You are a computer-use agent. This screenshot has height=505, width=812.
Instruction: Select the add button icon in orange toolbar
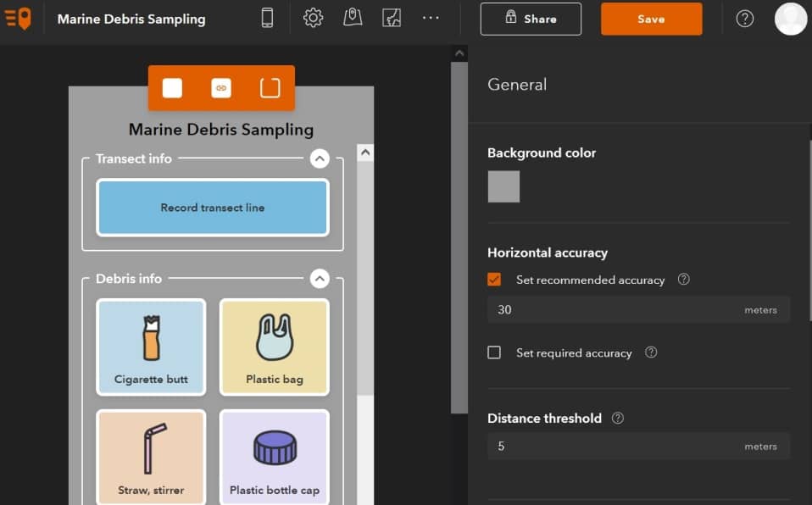tap(172, 88)
